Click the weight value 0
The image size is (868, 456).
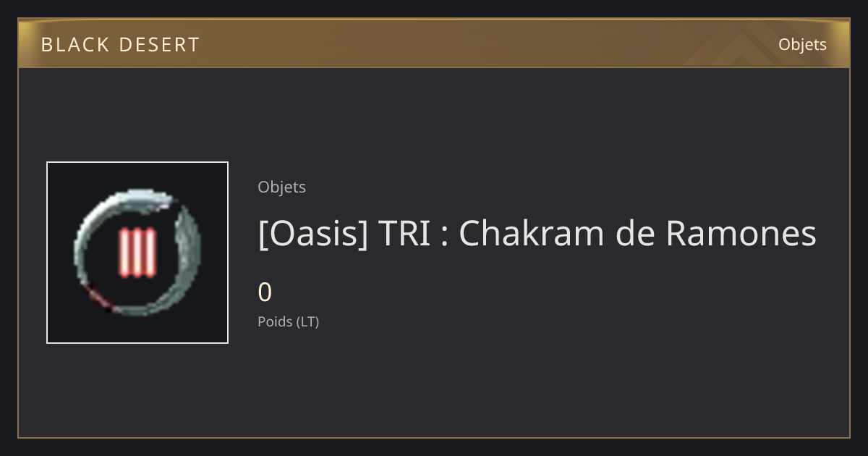[x=265, y=292]
